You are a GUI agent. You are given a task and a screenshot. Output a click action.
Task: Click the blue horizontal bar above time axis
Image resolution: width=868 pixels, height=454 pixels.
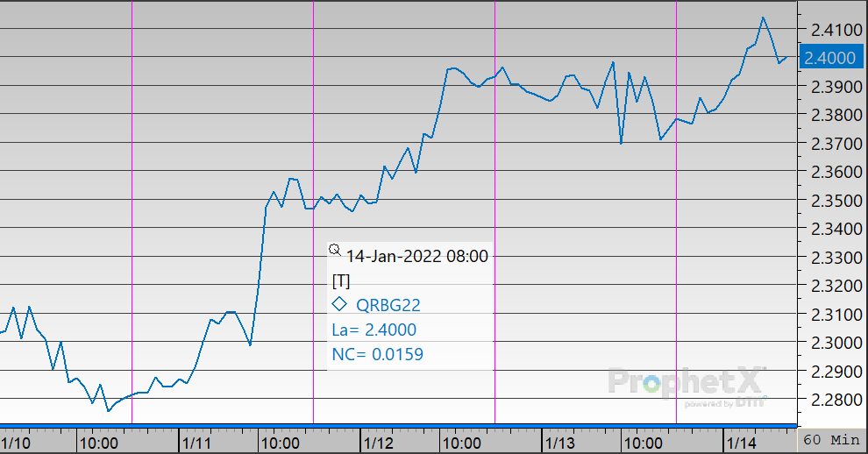coord(399,426)
